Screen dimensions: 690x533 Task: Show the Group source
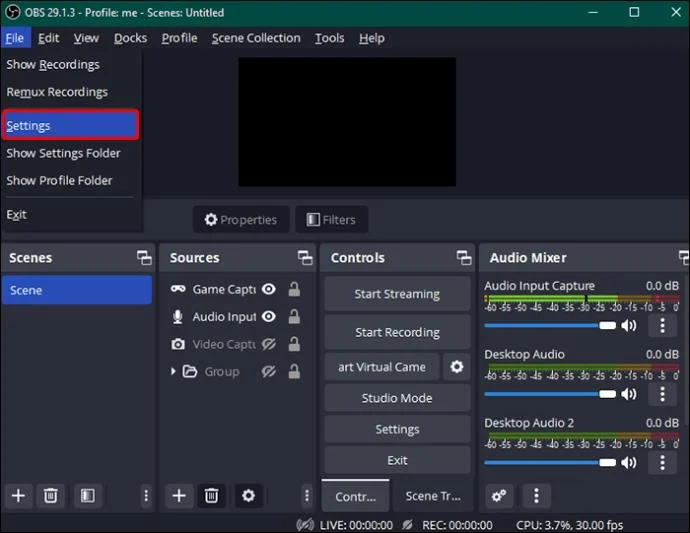[268, 371]
